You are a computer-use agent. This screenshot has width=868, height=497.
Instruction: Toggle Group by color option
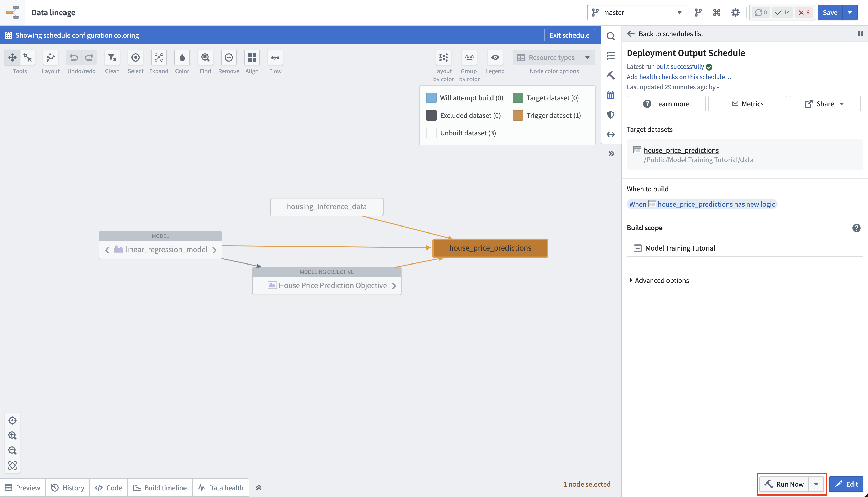pyautogui.click(x=469, y=57)
